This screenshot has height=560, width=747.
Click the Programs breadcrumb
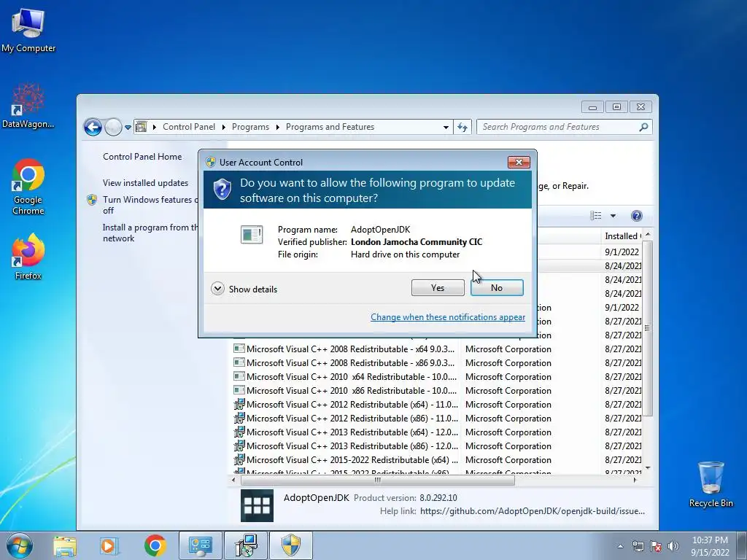[x=250, y=127]
